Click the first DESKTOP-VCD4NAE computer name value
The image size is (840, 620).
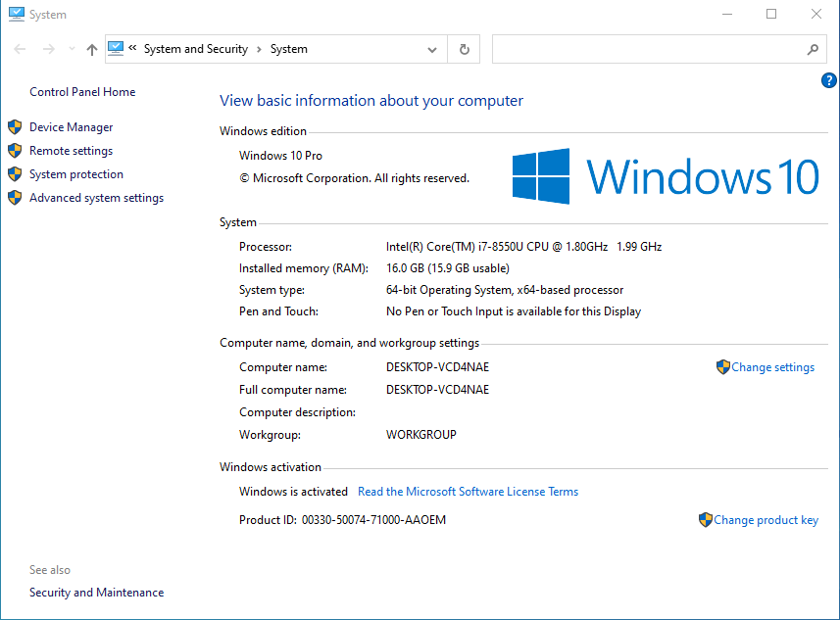click(x=438, y=367)
